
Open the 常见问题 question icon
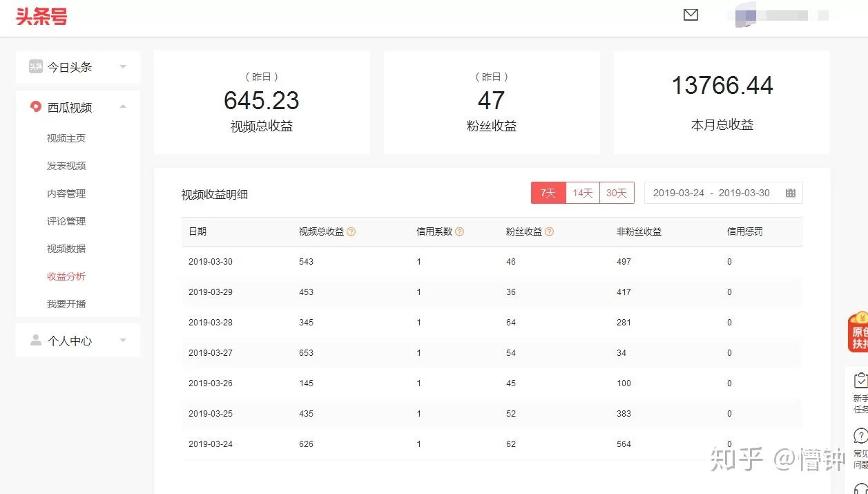tap(860, 436)
